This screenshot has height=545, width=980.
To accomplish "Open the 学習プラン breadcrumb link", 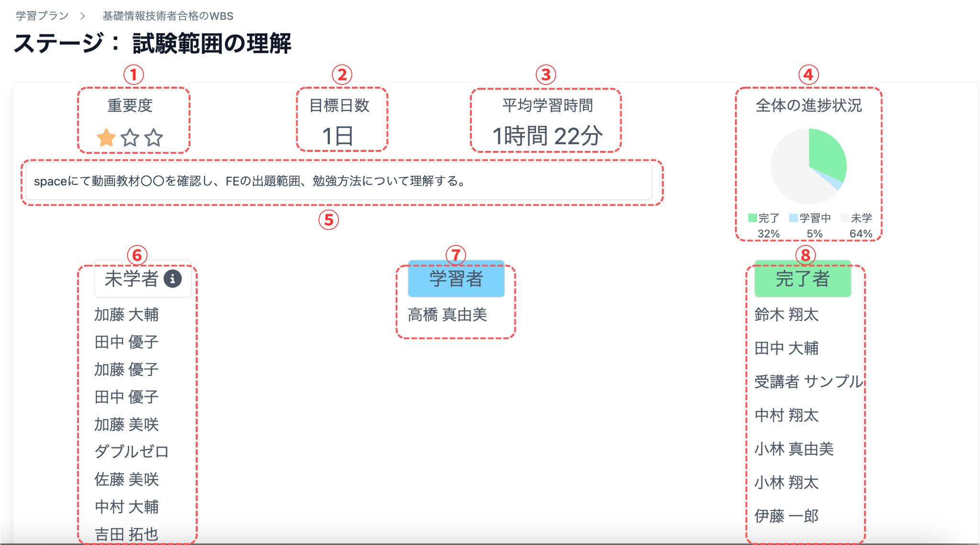I will (x=42, y=16).
